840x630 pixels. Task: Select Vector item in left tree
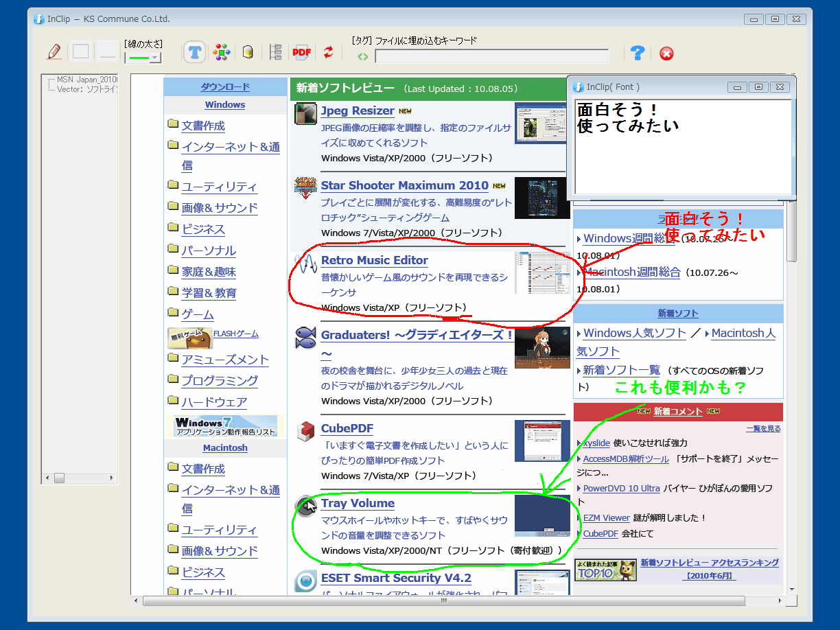(x=87, y=89)
